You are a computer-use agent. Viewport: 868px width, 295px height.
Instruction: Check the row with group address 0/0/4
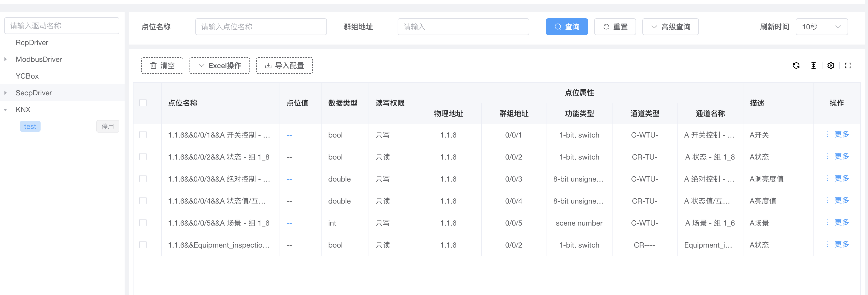click(143, 201)
